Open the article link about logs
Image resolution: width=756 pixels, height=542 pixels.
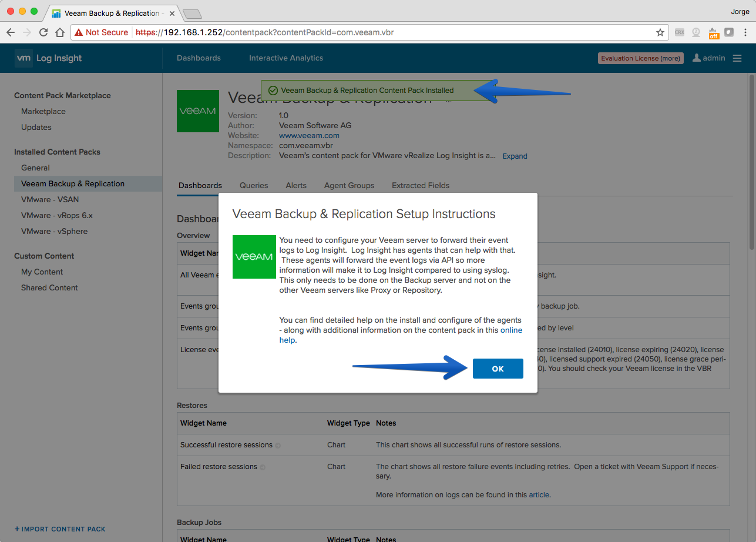click(x=539, y=495)
